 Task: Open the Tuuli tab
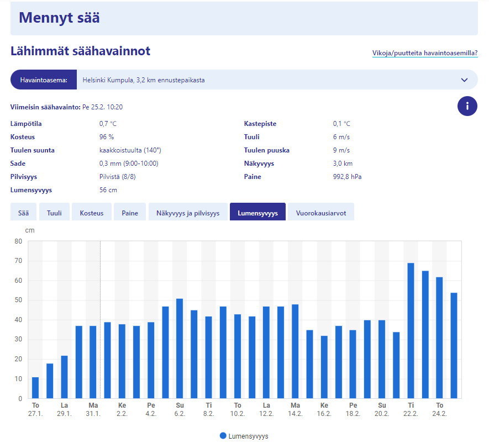(54, 213)
